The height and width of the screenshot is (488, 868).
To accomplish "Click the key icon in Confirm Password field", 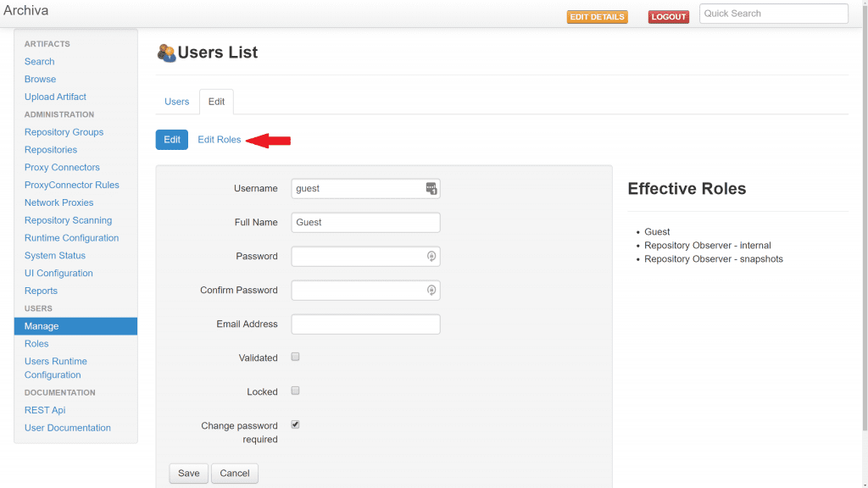I will [x=431, y=290].
